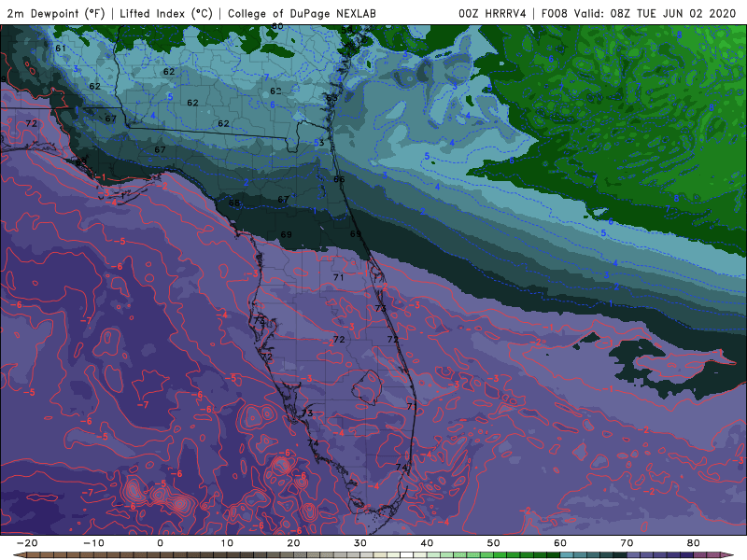Screen dimensions: 747x560
Task: Click the 'F008' forecast hour text
Action: point(555,13)
